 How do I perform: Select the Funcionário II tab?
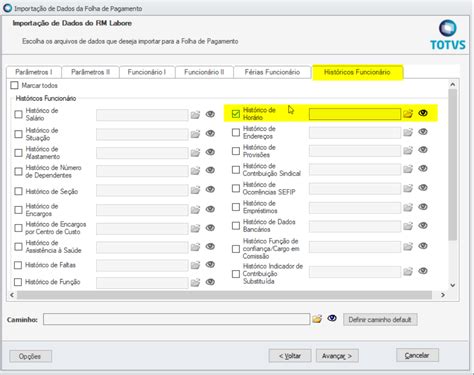[x=204, y=72]
